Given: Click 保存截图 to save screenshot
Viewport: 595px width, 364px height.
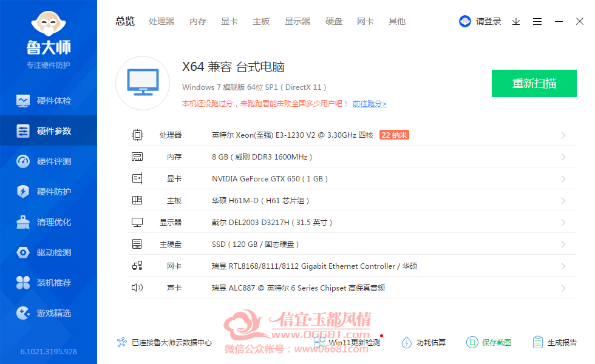Looking at the screenshot, I should pos(497,342).
